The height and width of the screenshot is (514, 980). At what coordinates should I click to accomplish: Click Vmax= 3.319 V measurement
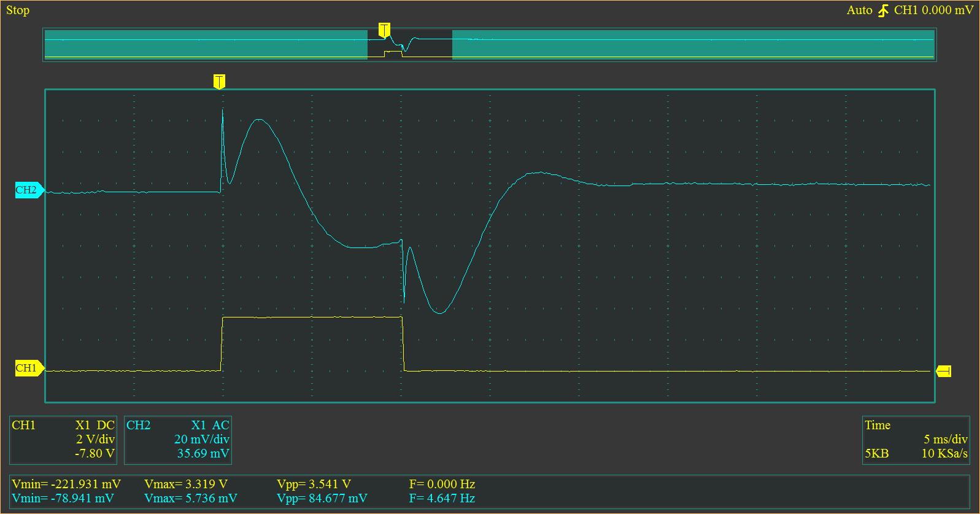[x=186, y=484]
